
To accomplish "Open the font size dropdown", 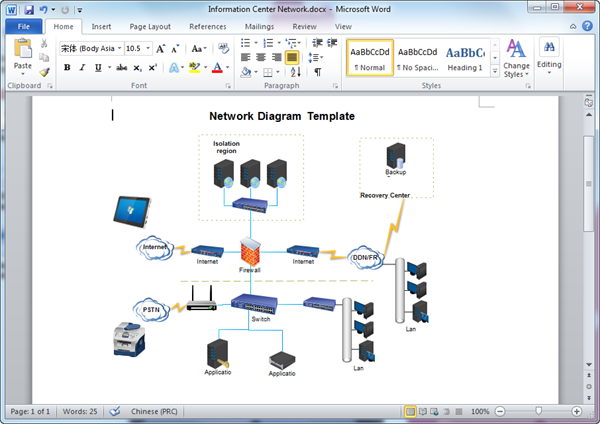I will [x=148, y=48].
